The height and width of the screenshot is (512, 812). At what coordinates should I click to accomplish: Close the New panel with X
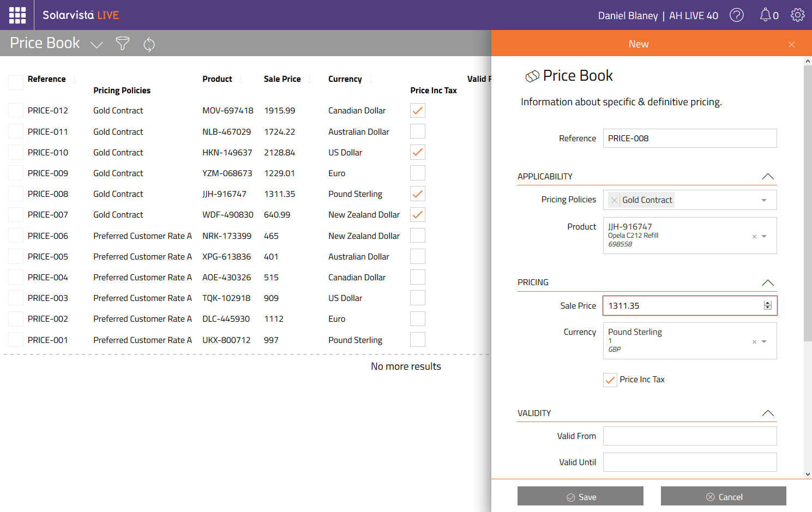coord(791,44)
